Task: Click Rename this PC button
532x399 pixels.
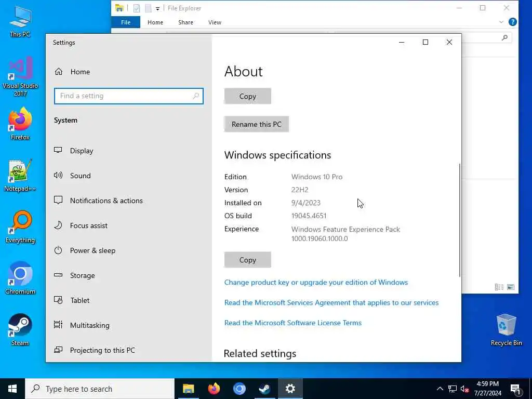Action: [257, 124]
